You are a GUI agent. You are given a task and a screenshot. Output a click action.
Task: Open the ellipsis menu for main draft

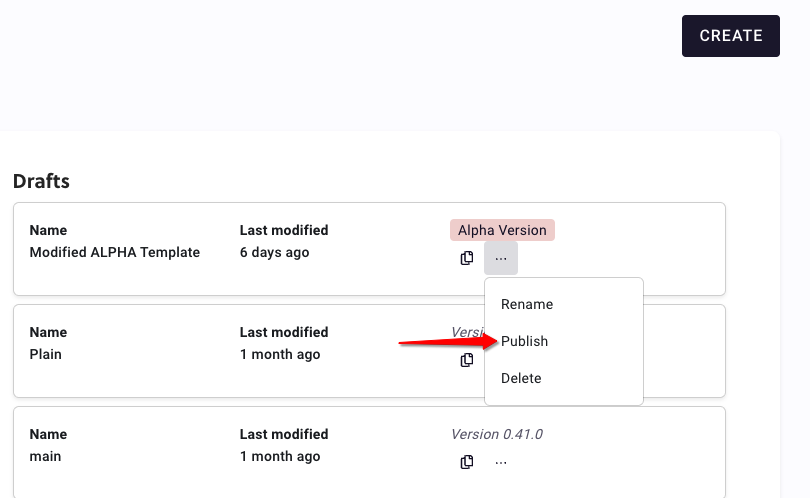pyautogui.click(x=501, y=462)
